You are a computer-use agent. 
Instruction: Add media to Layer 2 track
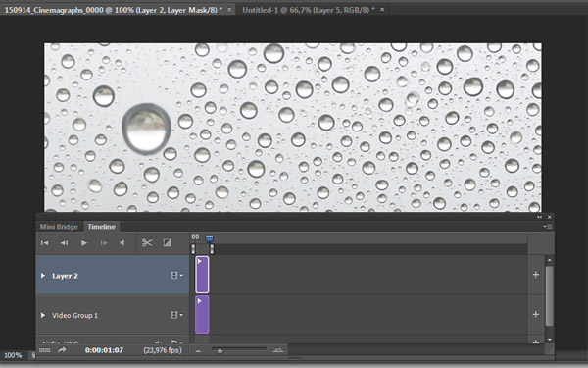click(535, 275)
